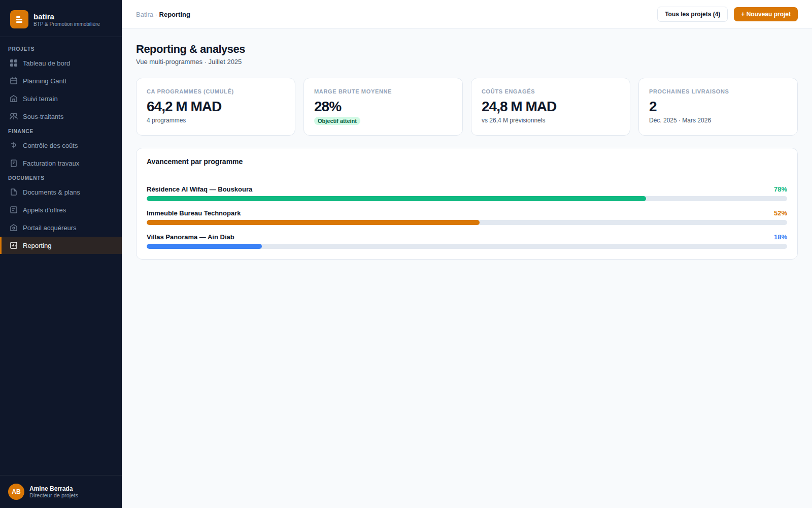This screenshot has width=812, height=508.
Task: Click the Documents & plans file icon
Action: tap(14, 192)
